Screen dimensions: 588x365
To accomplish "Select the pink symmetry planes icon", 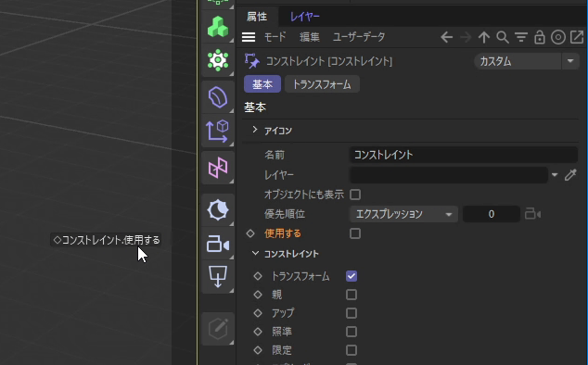I will click(x=218, y=168).
